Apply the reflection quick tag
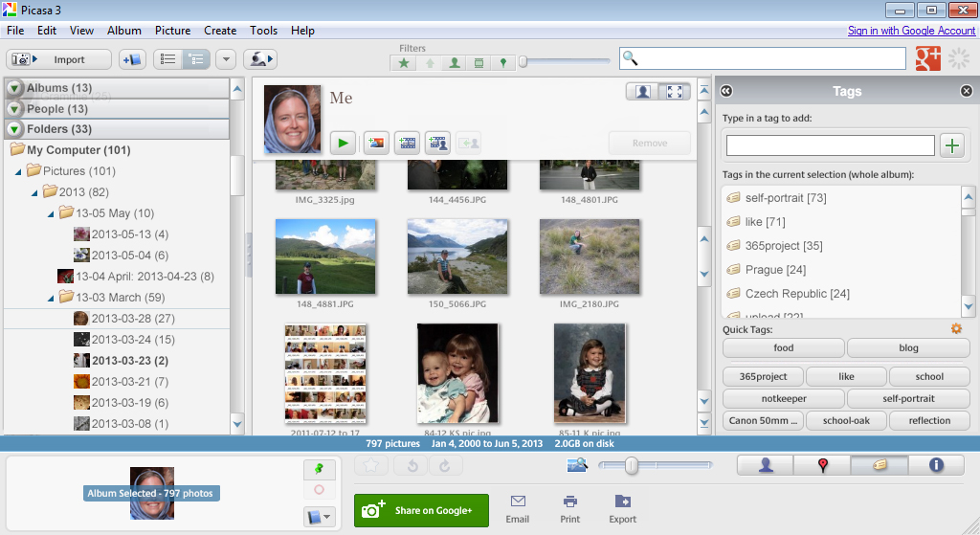Viewport: 980px width, 535px height. (x=929, y=420)
